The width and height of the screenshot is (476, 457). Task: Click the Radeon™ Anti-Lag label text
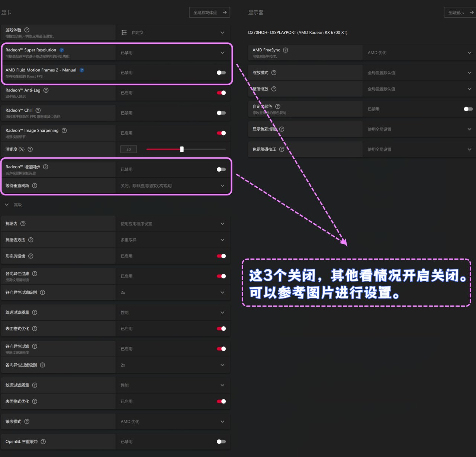[23, 90]
